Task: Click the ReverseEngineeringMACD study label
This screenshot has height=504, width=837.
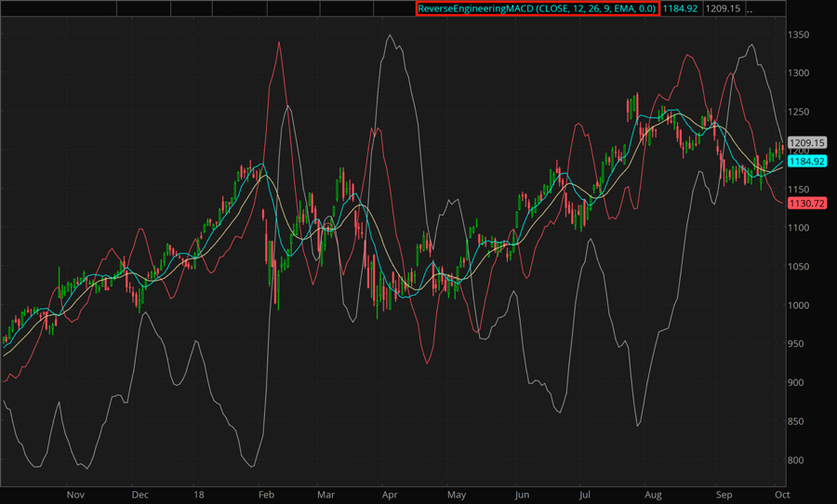Action: pyautogui.click(x=538, y=8)
